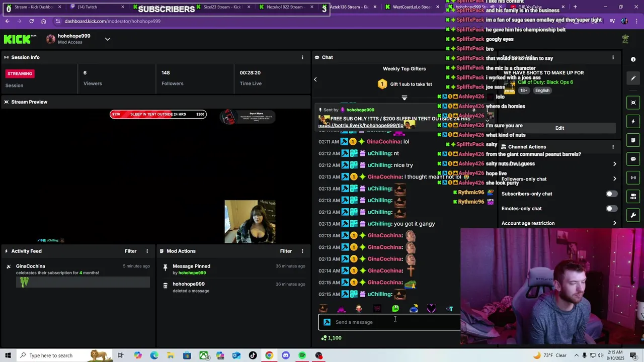644x362 pixels.
Task: Click the browser home button
Action: [x=43, y=21]
